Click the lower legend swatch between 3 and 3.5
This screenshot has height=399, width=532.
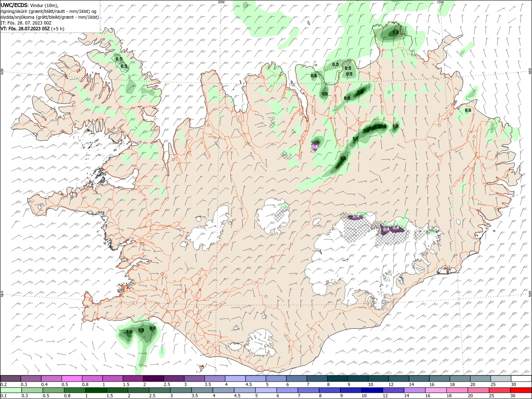[181, 390]
